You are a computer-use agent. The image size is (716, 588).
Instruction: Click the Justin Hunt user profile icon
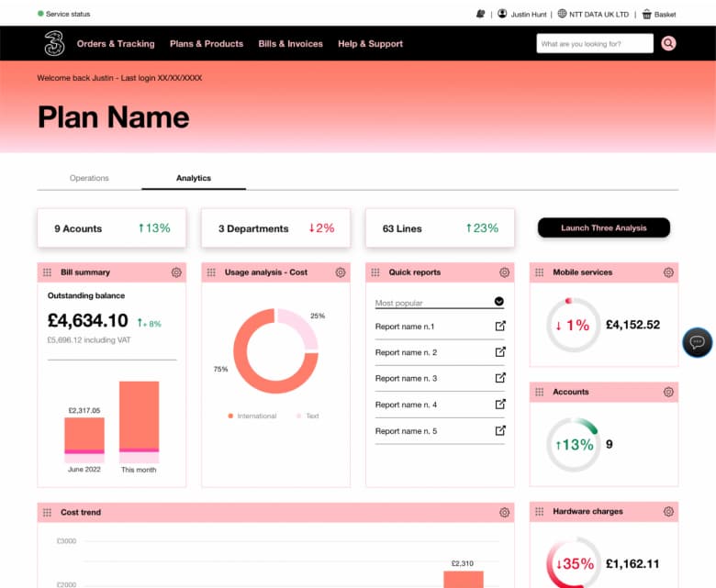[502, 14]
